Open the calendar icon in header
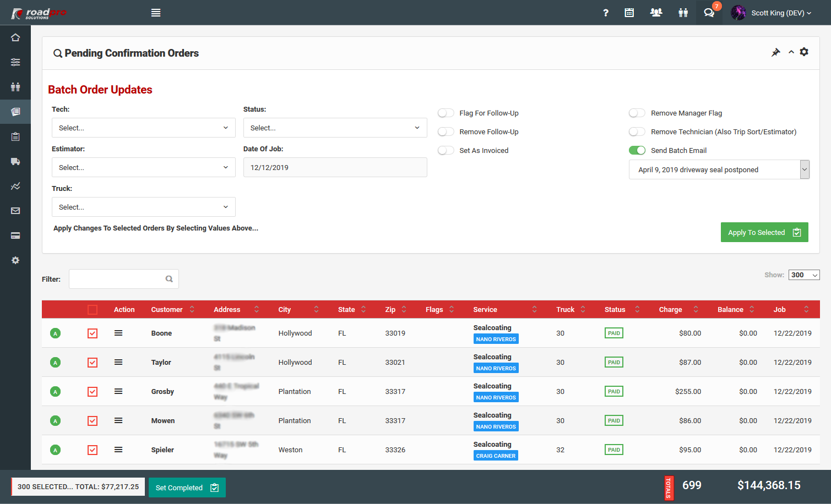 coord(629,13)
